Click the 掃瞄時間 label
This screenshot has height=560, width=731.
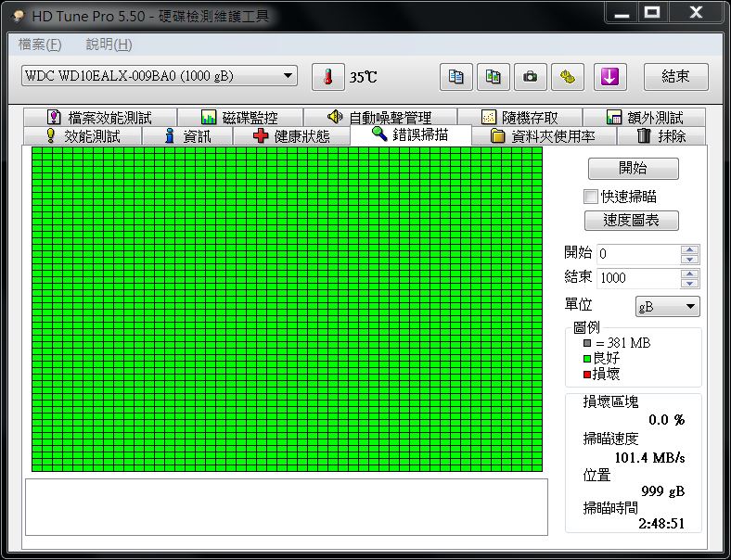point(610,508)
